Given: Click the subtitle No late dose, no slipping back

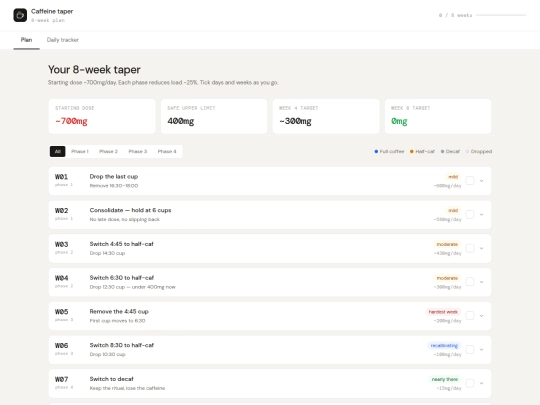Looking at the screenshot, I should tap(125, 220).
